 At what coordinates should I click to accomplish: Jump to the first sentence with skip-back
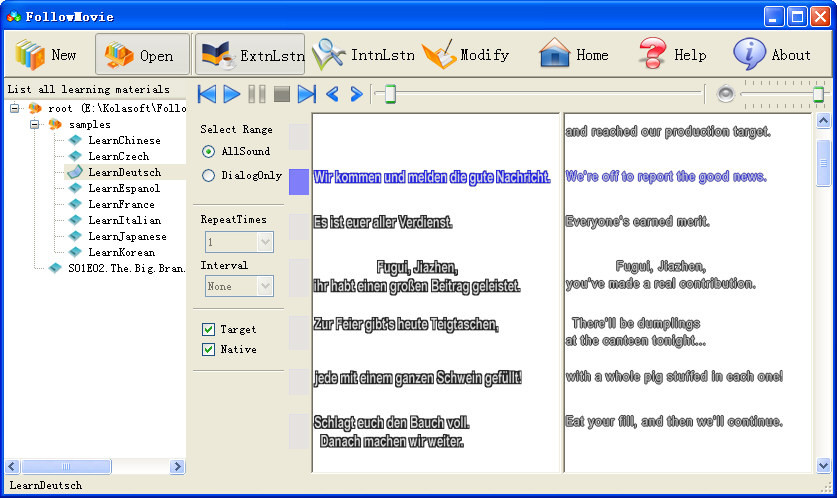(207, 94)
